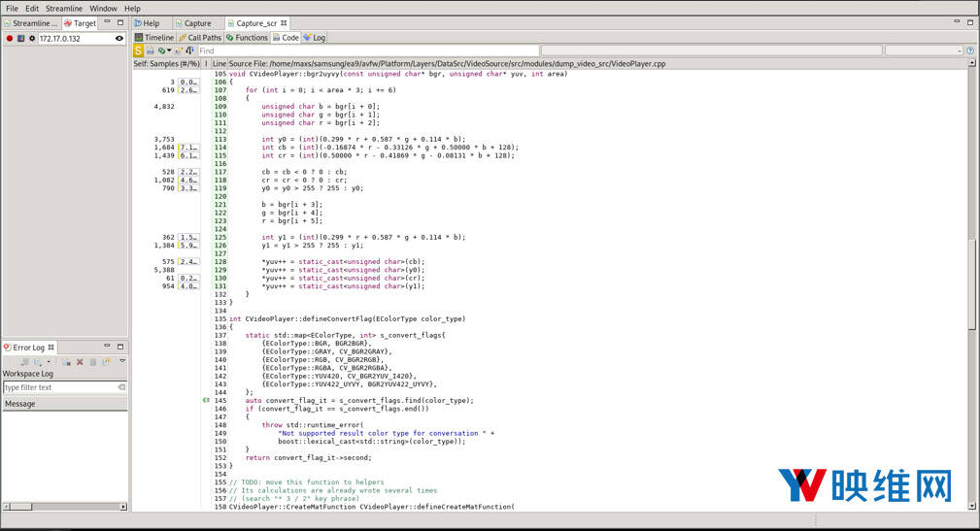The width and height of the screenshot is (980, 531).
Task: Click the red X in Error Log toolbar
Action: point(80,361)
